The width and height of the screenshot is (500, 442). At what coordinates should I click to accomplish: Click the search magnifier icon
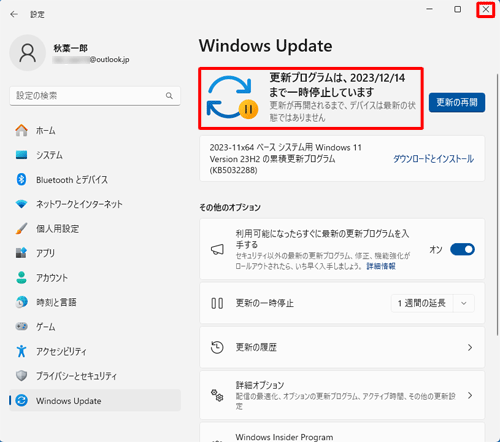pos(169,96)
